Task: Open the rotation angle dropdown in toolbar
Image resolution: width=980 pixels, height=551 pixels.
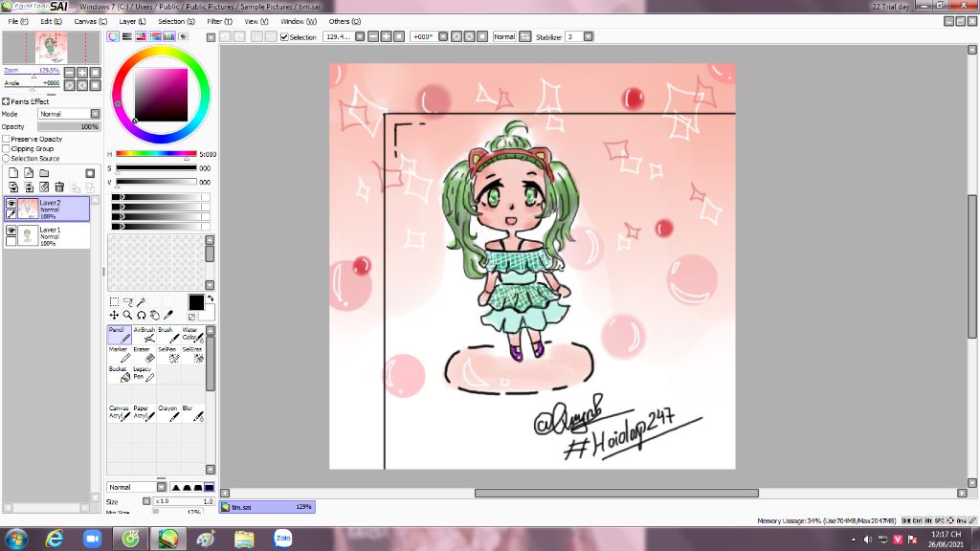Action: (443, 37)
